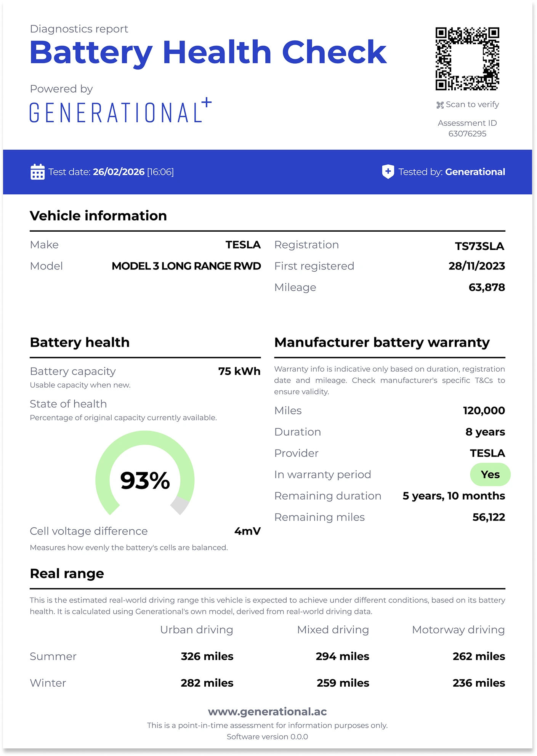The image size is (537, 756).
Task: Select summer motorway range 262 miles
Action: click(x=479, y=656)
